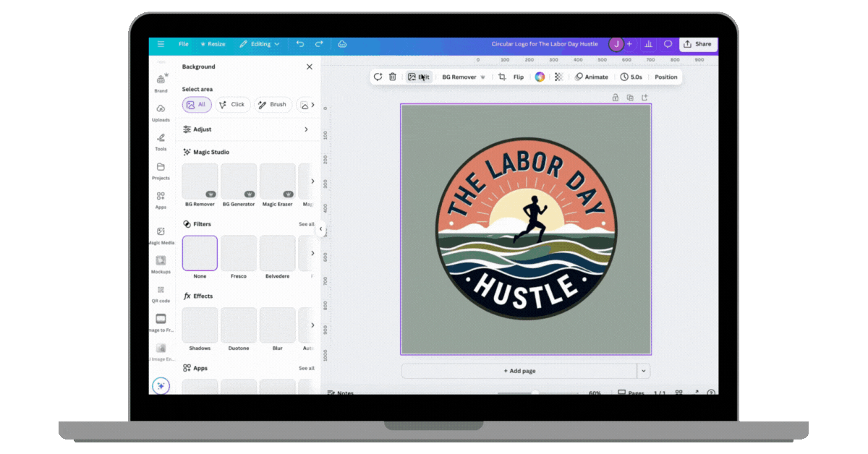Delete the image with trash icon
868x454 pixels.
393,77
